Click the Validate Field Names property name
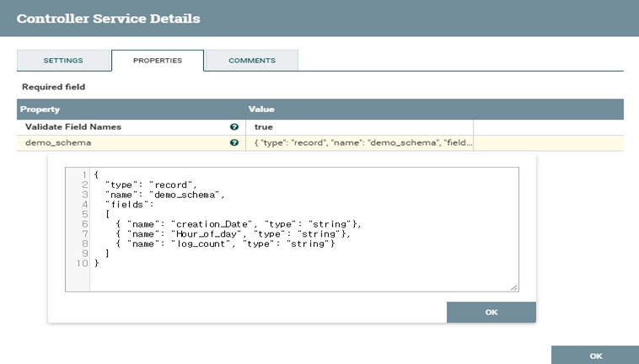Image resolution: width=639 pixels, height=364 pixels. [x=73, y=127]
